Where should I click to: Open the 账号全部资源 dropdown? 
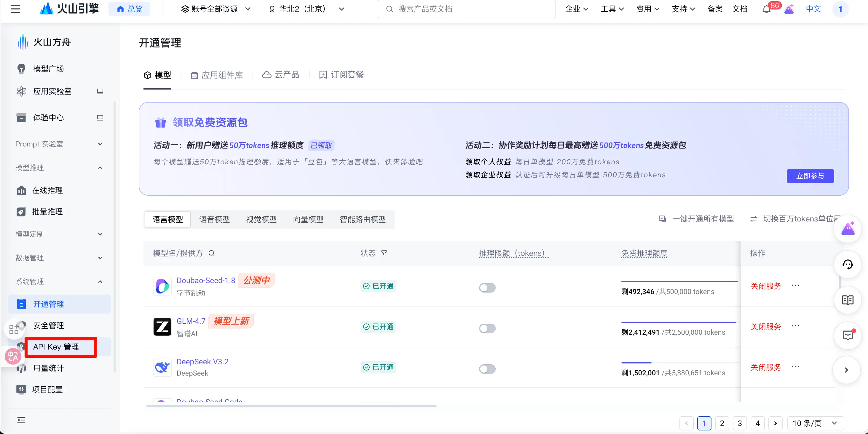[216, 9]
